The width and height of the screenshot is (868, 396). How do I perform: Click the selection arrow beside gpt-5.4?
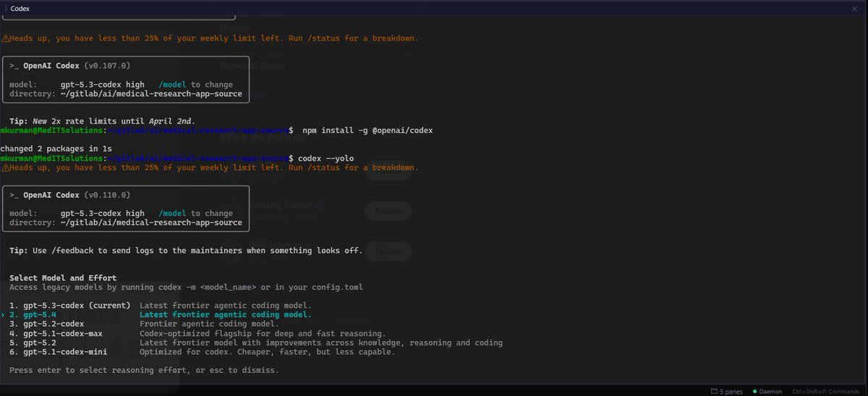3,315
